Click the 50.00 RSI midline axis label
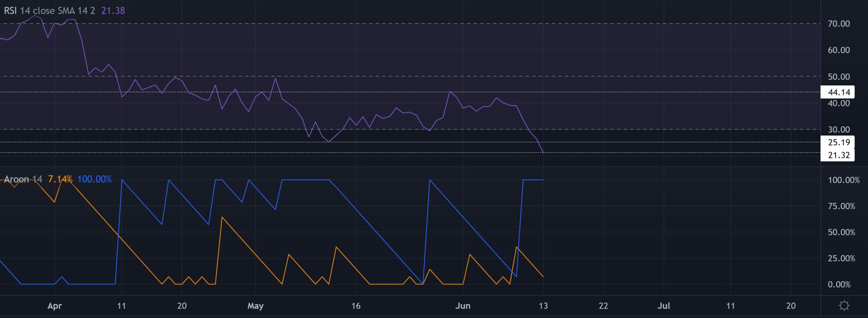The width and height of the screenshot is (868, 318). 839,77
